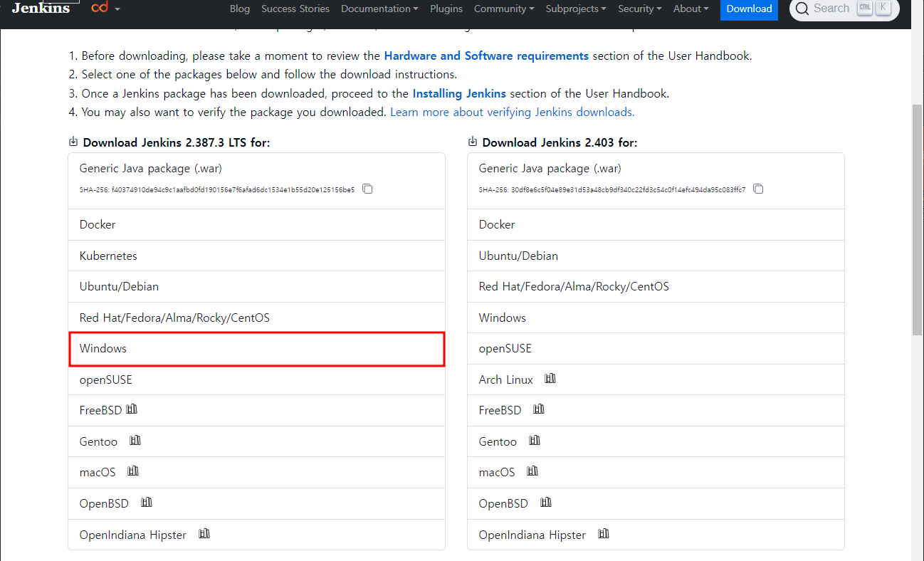Choose Kubernetes under the LTS list
924x561 pixels.
pyautogui.click(x=256, y=256)
